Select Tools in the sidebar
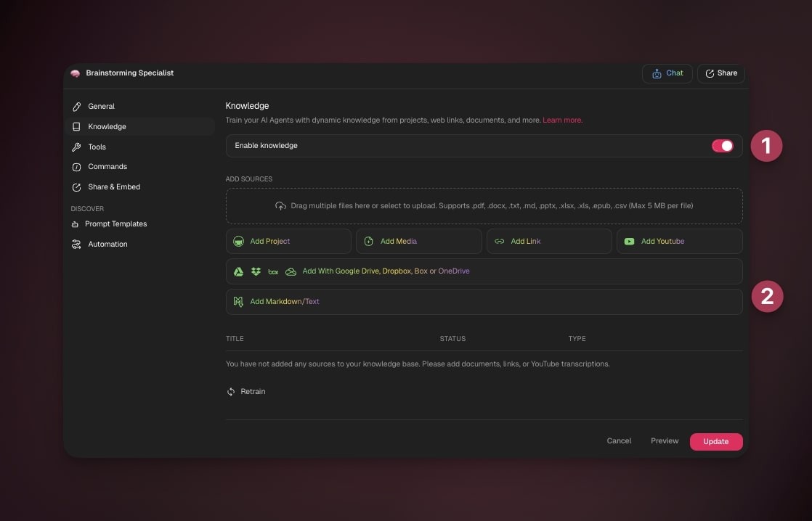This screenshot has height=521, width=812. tap(97, 147)
